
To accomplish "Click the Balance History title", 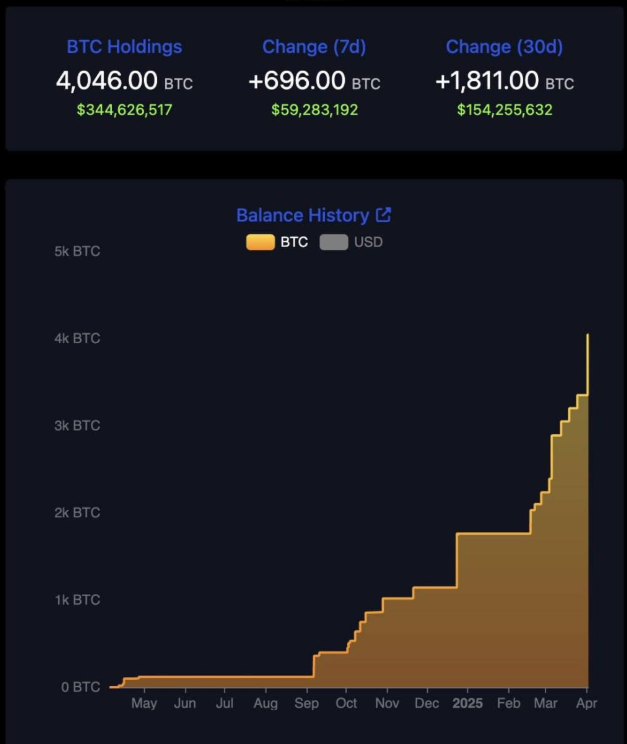I will tap(302, 215).
